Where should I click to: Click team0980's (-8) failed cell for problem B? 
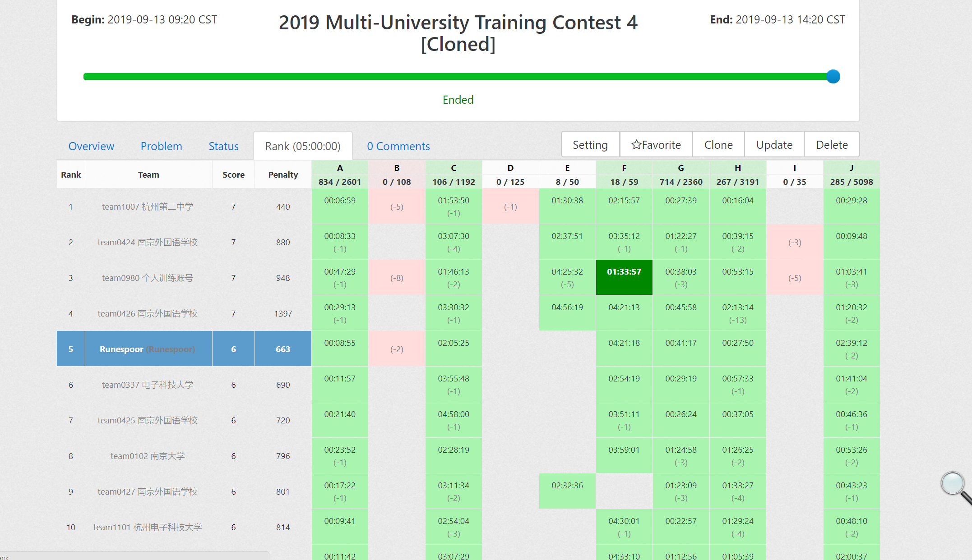point(397,278)
